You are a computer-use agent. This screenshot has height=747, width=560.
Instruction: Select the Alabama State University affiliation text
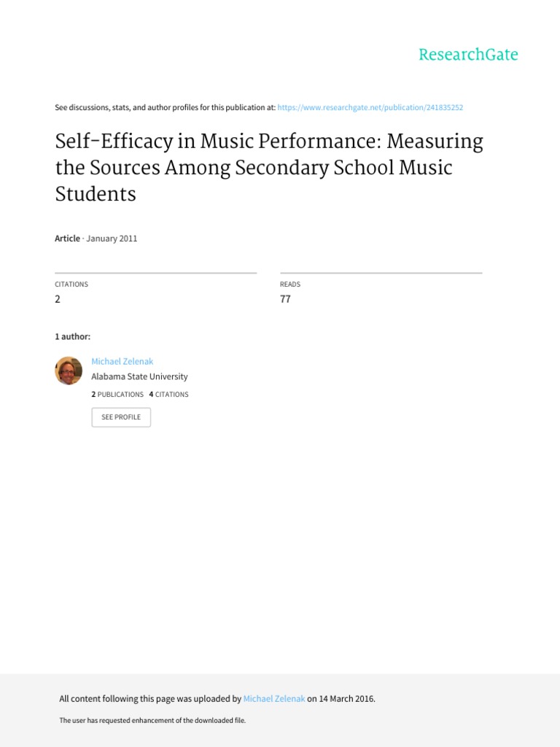click(x=139, y=376)
